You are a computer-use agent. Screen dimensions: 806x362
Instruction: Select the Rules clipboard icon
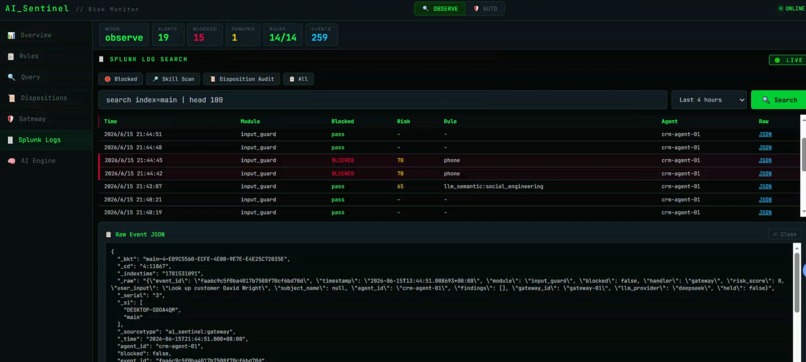tap(11, 57)
